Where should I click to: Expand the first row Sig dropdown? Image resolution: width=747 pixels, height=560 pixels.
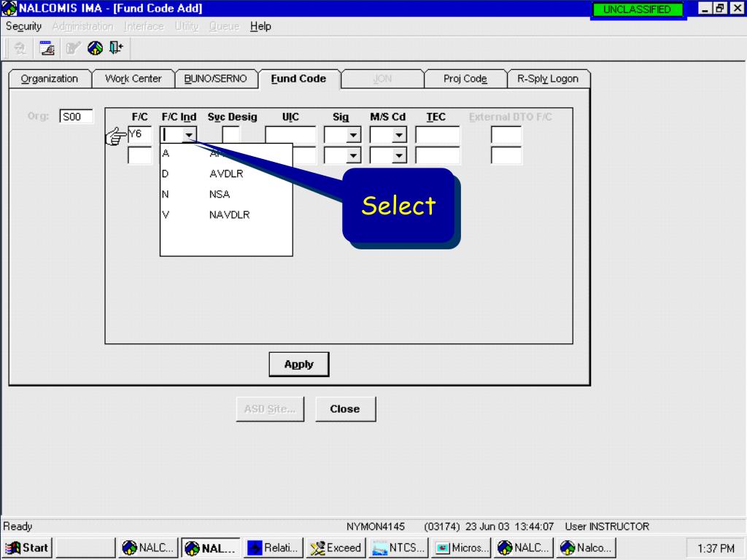click(x=353, y=135)
